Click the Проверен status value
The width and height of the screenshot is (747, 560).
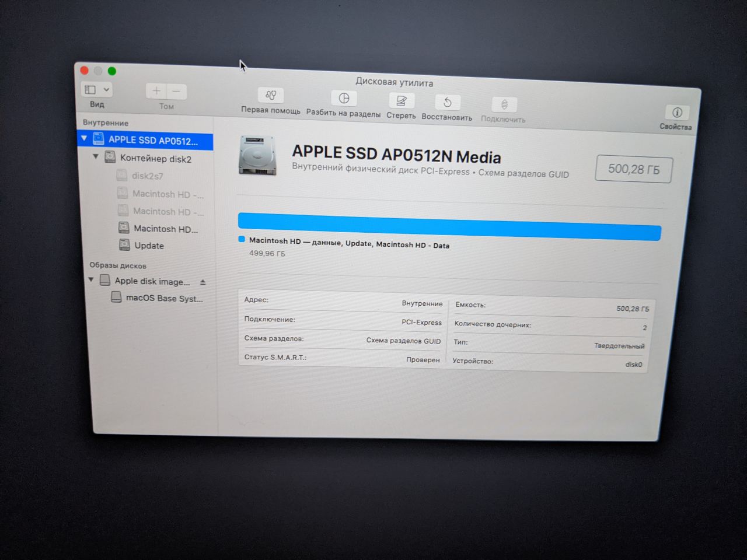[423, 360]
